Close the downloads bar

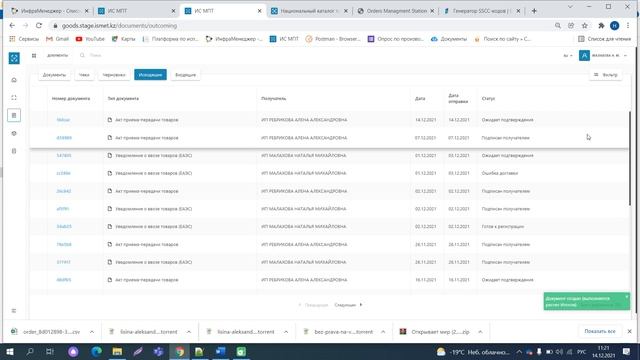[629, 331]
